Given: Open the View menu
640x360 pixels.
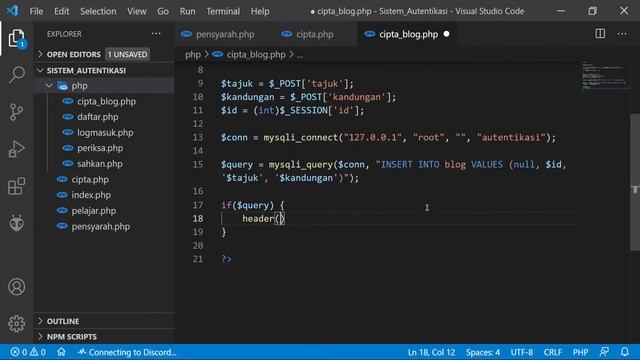Looking at the screenshot, I should (137, 11).
